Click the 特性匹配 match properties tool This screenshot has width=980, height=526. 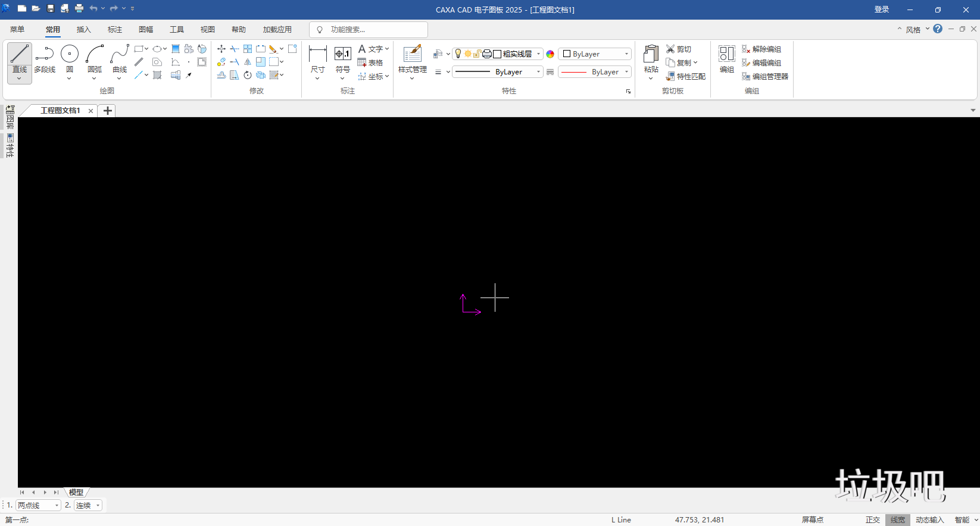pos(686,76)
